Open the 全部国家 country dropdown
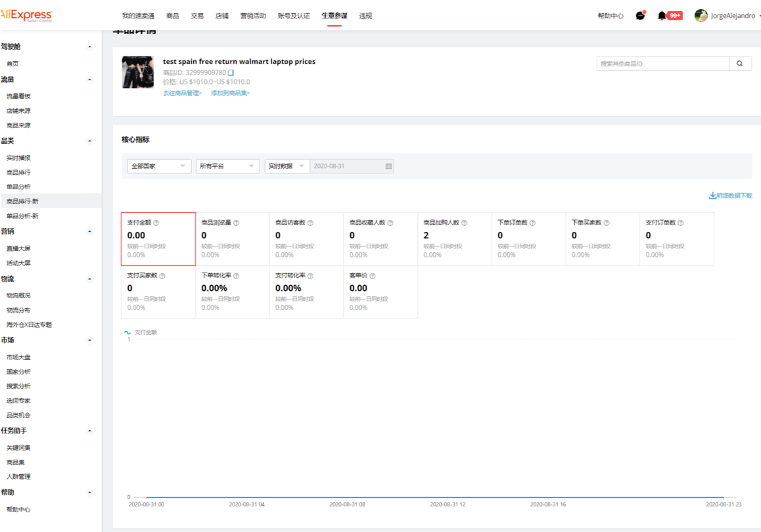 pyautogui.click(x=159, y=166)
